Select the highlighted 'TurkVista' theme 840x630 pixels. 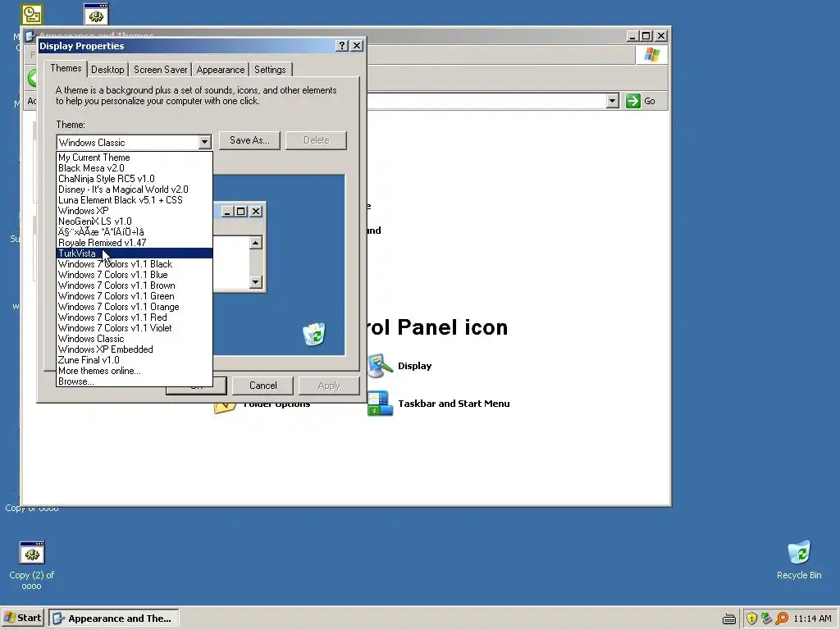pos(135,253)
